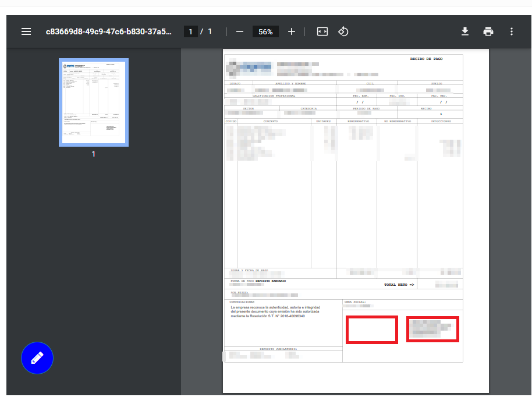This screenshot has width=532, height=397.
Task: Click the DEPOSITO BANCARIO text
Action: click(x=271, y=281)
